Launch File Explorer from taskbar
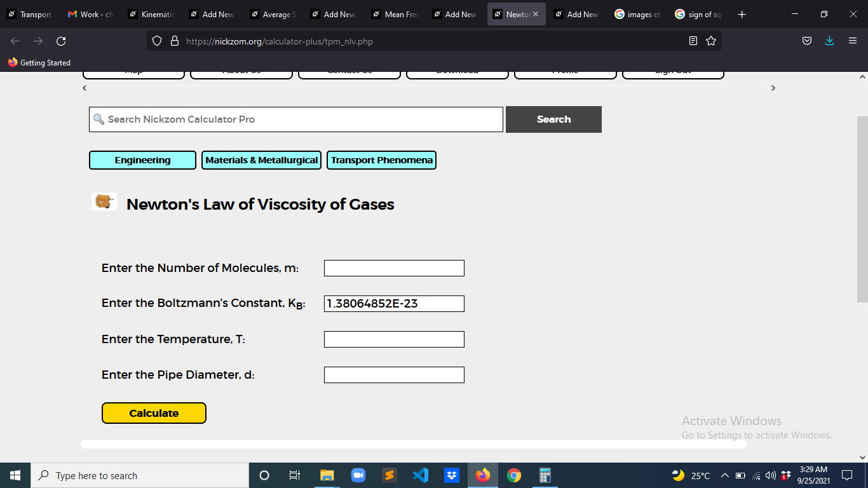This screenshot has height=488, width=868. [x=327, y=475]
